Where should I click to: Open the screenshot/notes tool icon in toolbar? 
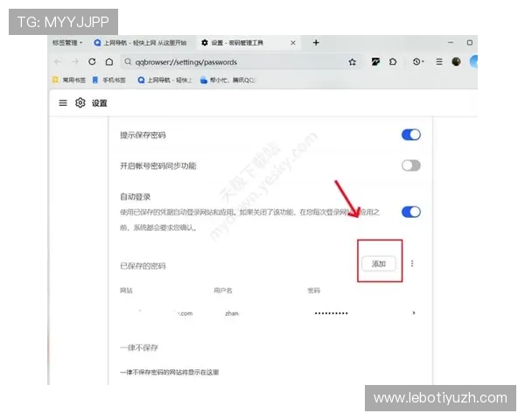pyautogui.click(x=375, y=61)
